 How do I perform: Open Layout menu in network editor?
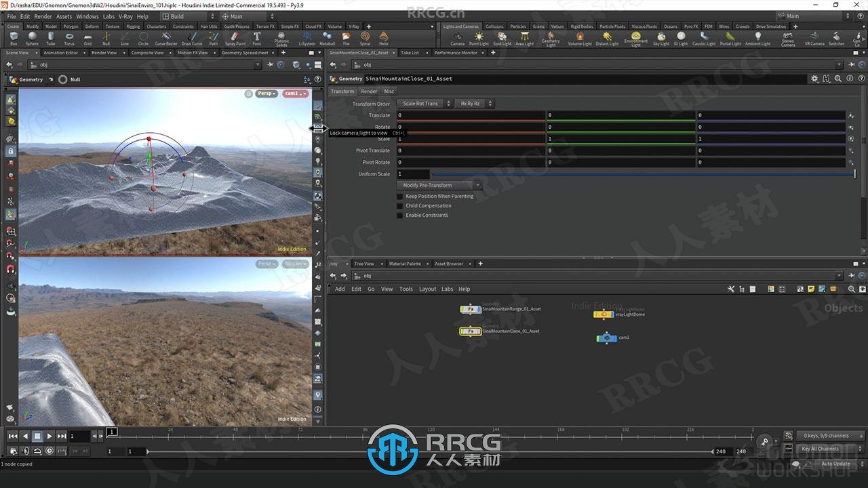(427, 289)
